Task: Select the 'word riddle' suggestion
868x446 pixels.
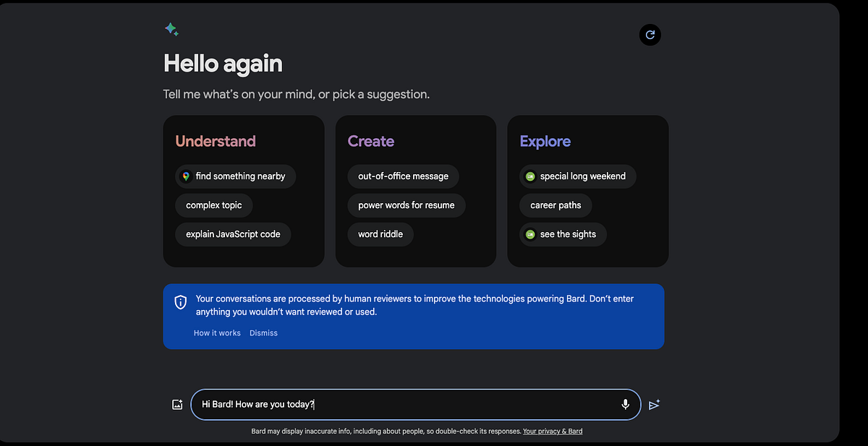Action: click(380, 234)
